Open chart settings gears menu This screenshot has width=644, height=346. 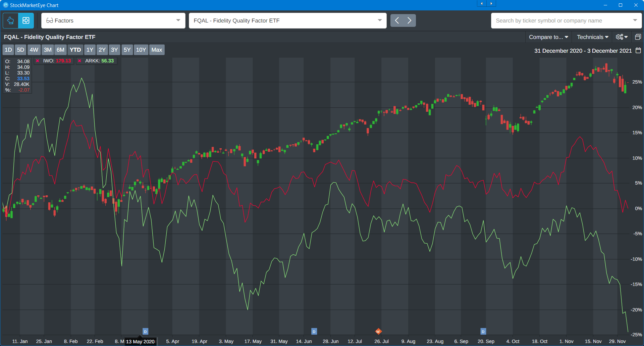click(622, 37)
